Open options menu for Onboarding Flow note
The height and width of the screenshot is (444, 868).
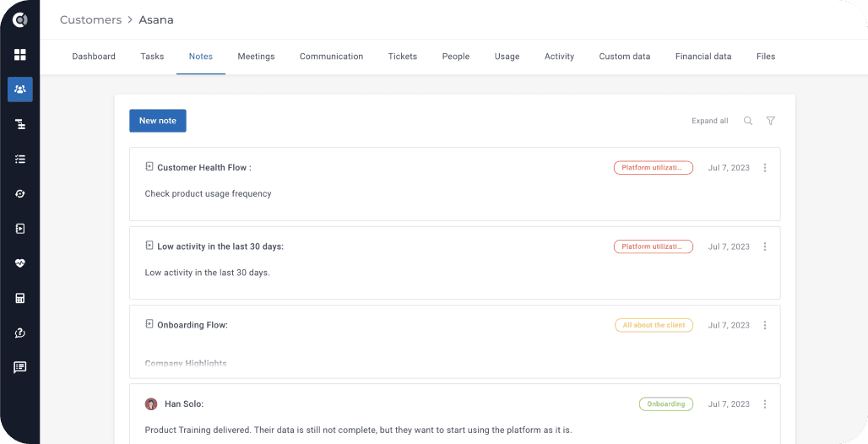coord(765,325)
